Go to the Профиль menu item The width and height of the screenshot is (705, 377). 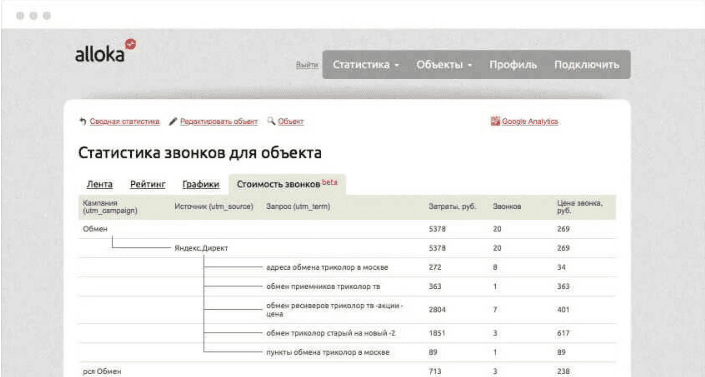[x=513, y=65]
